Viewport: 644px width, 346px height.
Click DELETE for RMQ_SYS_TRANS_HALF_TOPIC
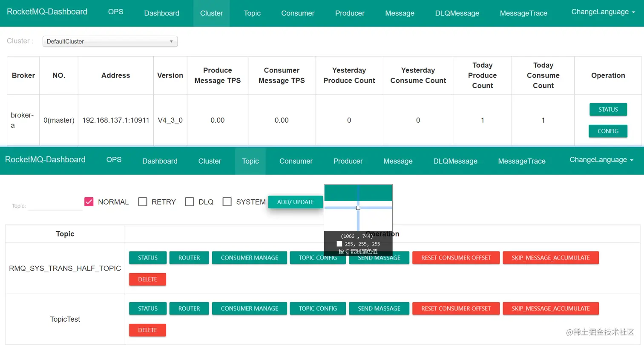point(148,280)
